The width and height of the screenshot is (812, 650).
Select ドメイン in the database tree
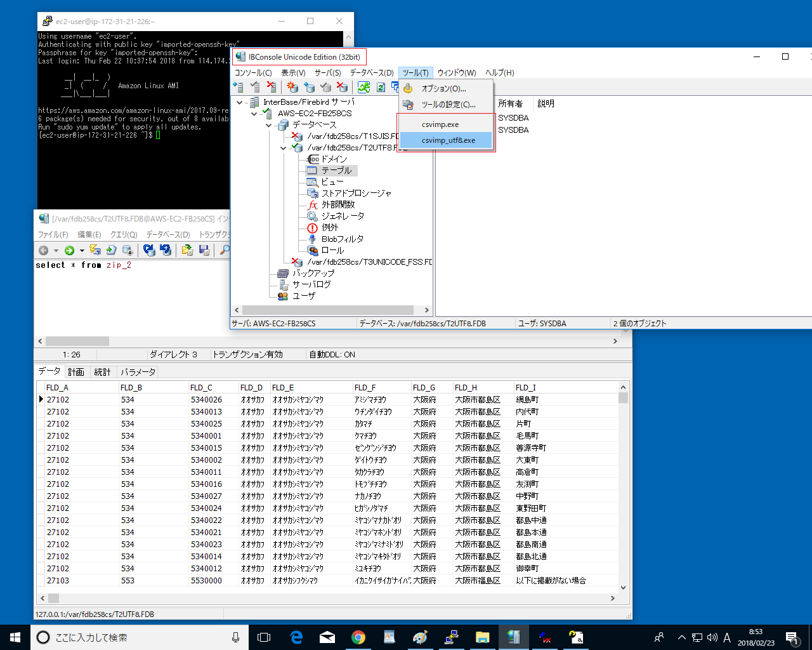[334, 159]
